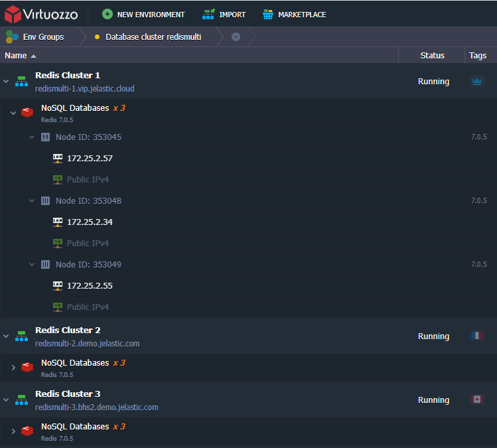Click Running status of Redis Cluster 3

[x=433, y=400]
